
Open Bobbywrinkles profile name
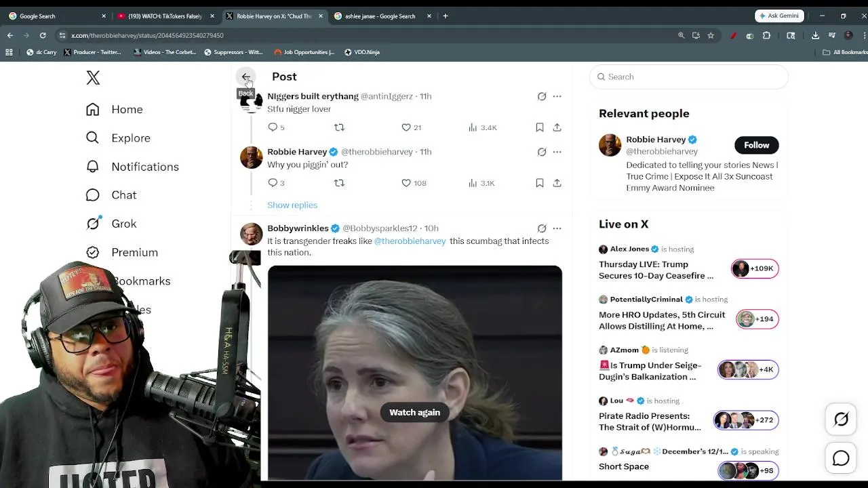click(298, 228)
